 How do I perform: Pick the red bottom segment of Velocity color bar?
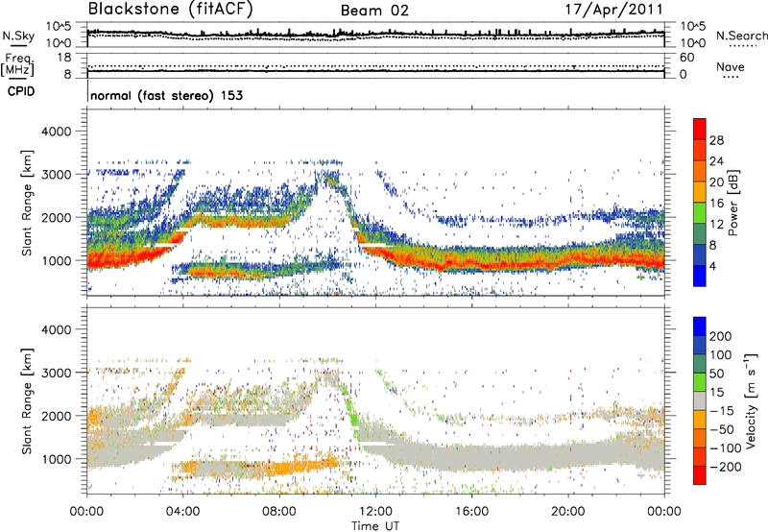(700, 475)
